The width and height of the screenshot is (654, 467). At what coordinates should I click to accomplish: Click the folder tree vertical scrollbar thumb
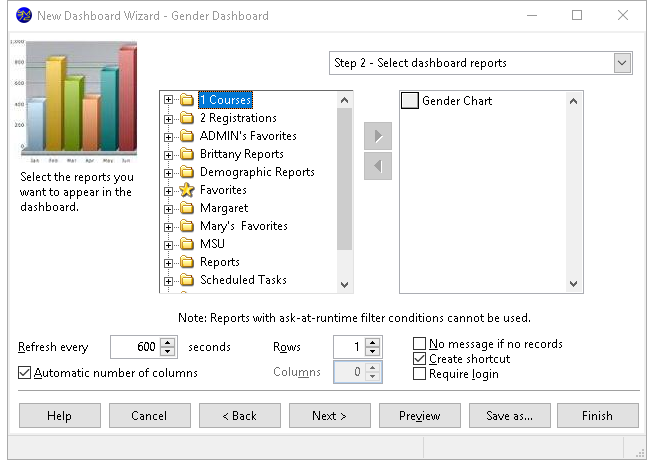point(344,179)
